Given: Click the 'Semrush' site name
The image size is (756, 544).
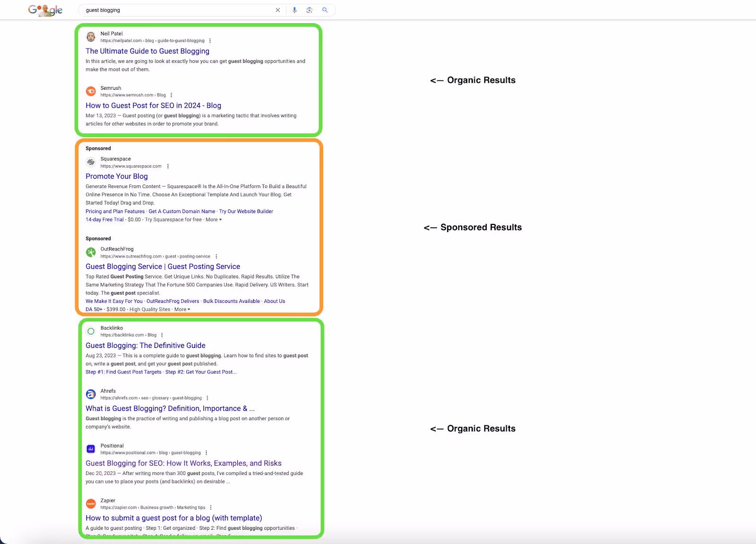Looking at the screenshot, I should coord(111,88).
